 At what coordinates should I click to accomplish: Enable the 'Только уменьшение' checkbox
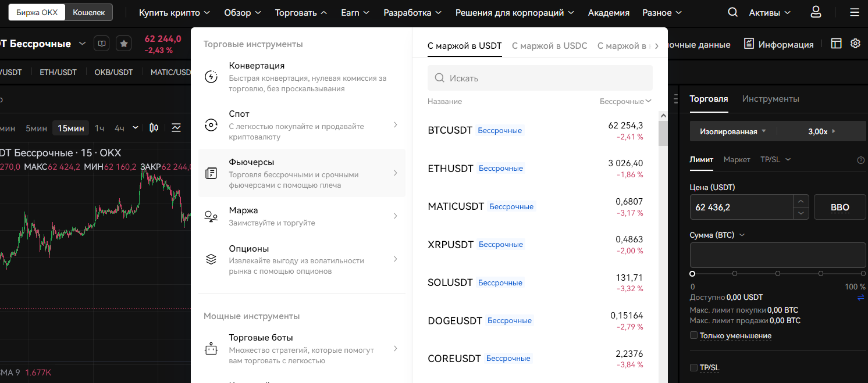[x=693, y=335]
